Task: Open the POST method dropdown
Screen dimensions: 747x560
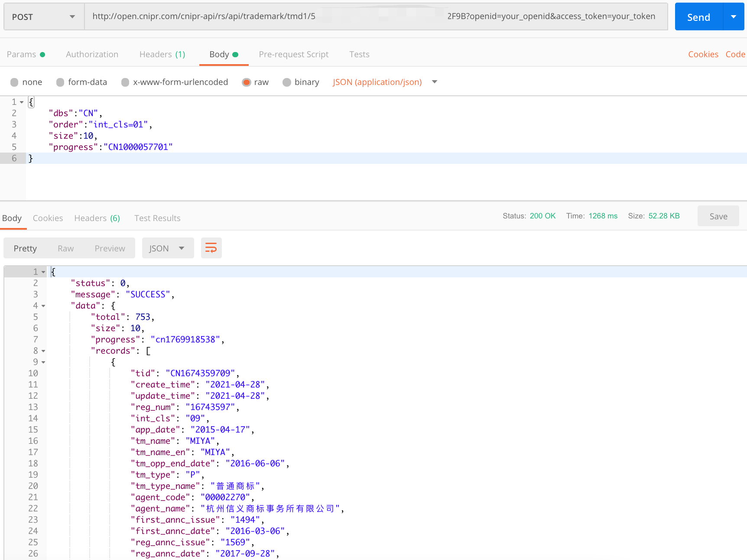Action: (x=44, y=17)
